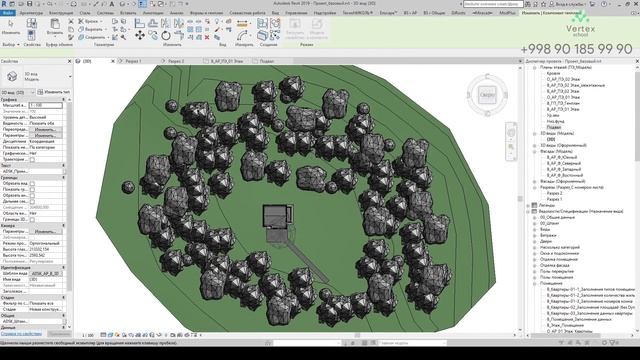Image resolution: width=640 pixels, height=360 pixels.
Task: Click the Шаблон вида ADSK_АР_В_3D button
Action: (45, 273)
